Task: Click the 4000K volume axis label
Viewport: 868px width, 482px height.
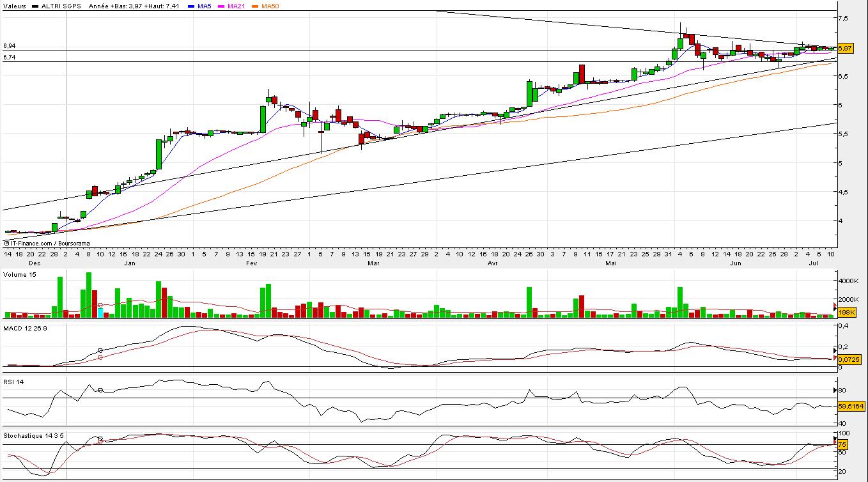Action: click(x=848, y=281)
